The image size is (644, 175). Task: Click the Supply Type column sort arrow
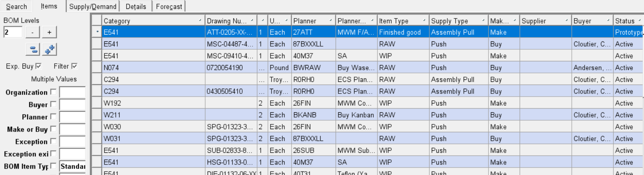(483, 21)
